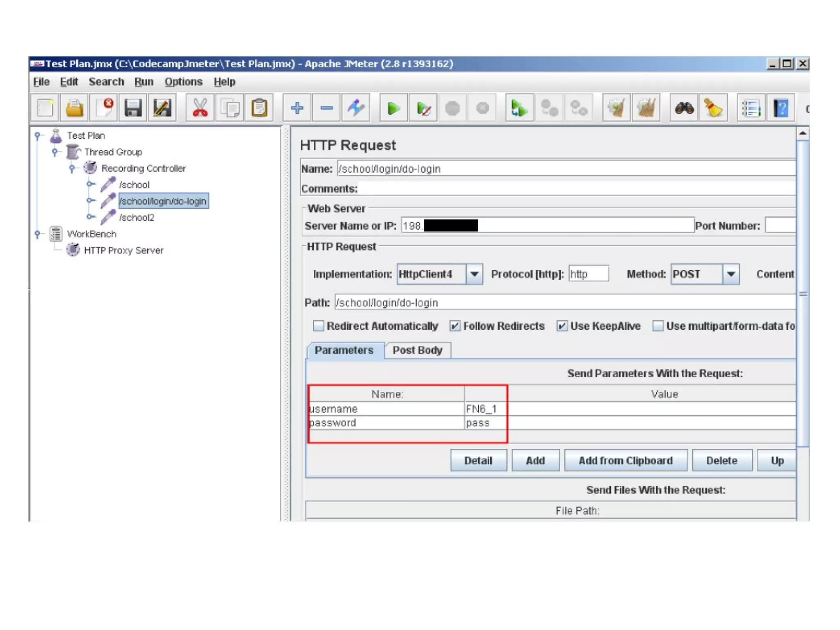The height and width of the screenshot is (630, 840).
Task: Click the scissors Cut icon
Action: click(200, 108)
